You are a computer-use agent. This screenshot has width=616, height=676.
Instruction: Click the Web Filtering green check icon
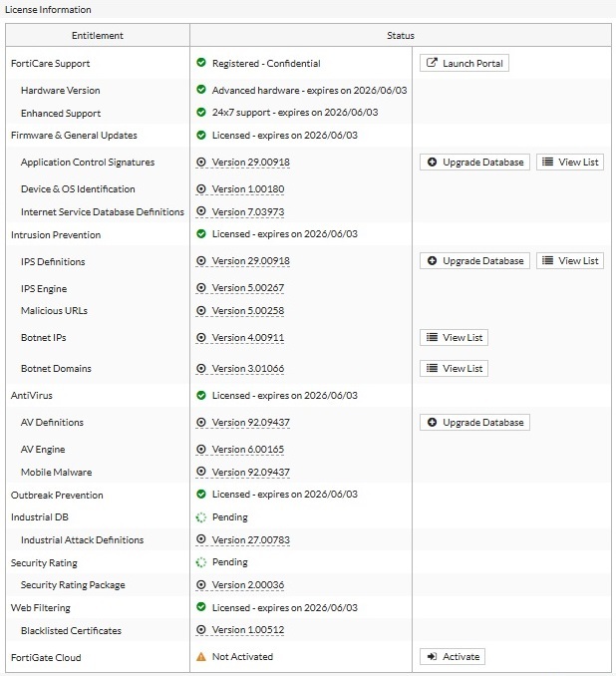[x=201, y=607]
